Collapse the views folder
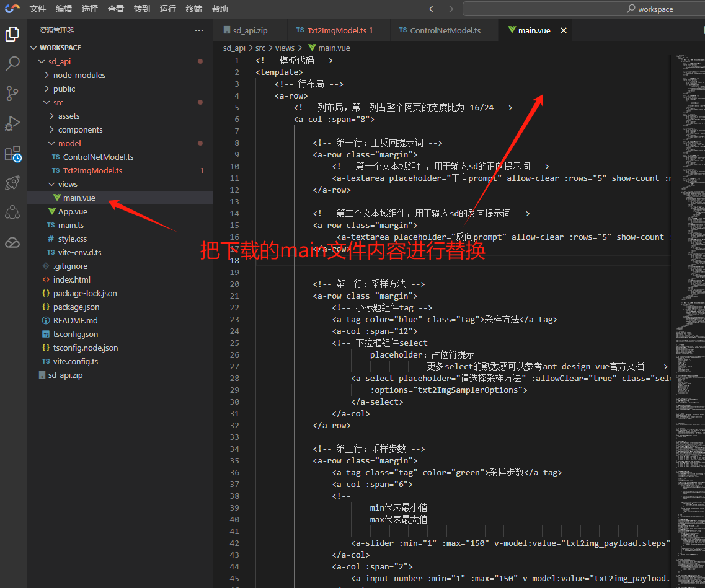The width and height of the screenshot is (705, 588). [x=68, y=184]
